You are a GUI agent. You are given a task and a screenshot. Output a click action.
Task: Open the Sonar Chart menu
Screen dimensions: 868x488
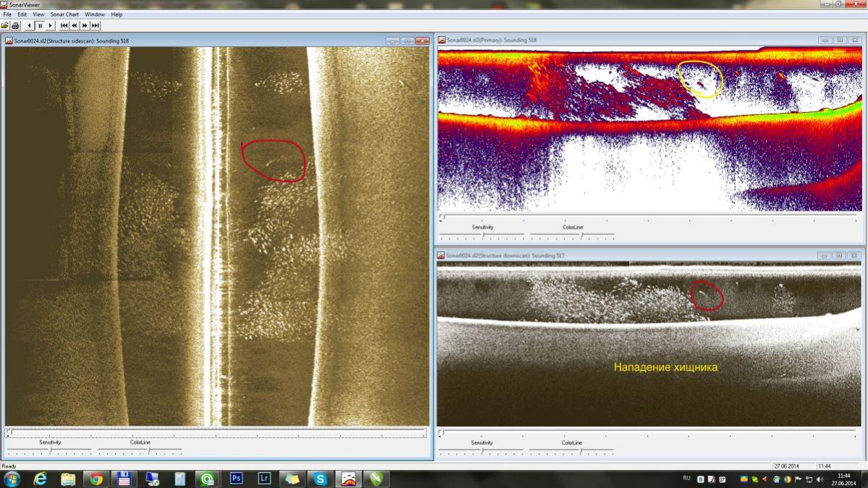pos(64,14)
